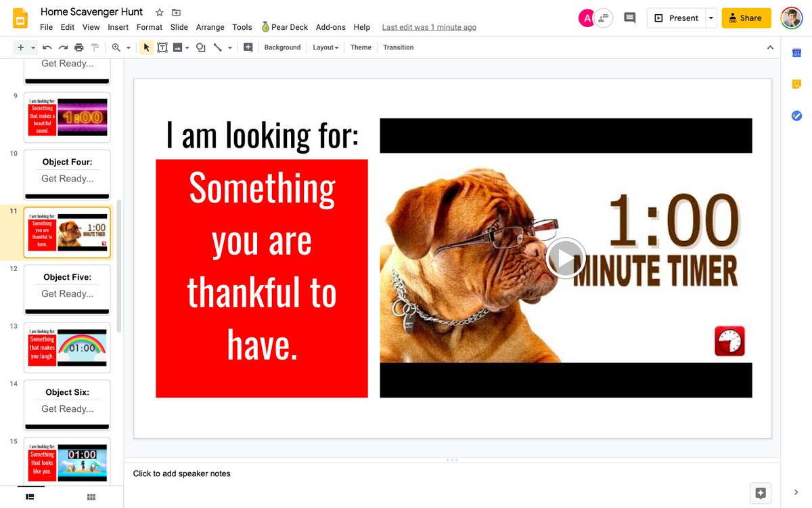Open the line type dropdown arrow

click(230, 47)
